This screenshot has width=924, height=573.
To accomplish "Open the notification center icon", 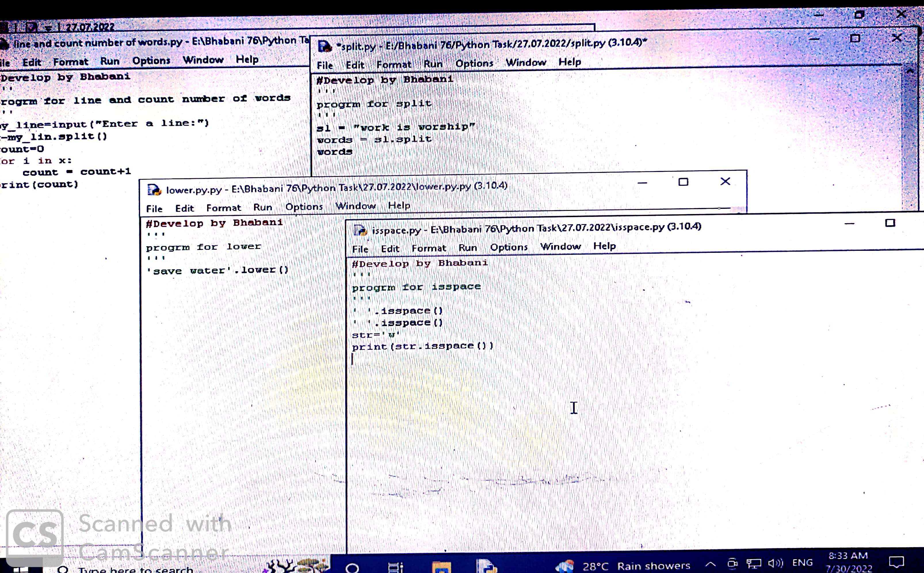I will pyautogui.click(x=896, y=561).
